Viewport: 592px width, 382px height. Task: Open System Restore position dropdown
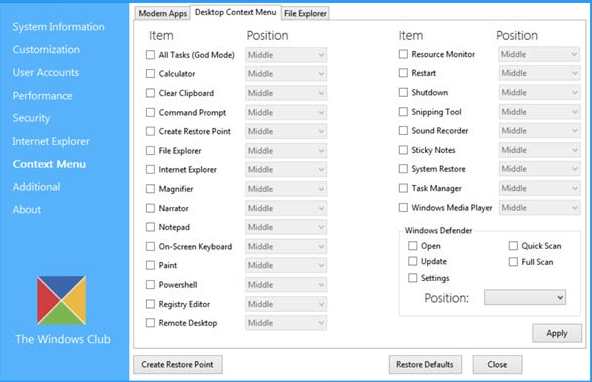tap(539, 169)
